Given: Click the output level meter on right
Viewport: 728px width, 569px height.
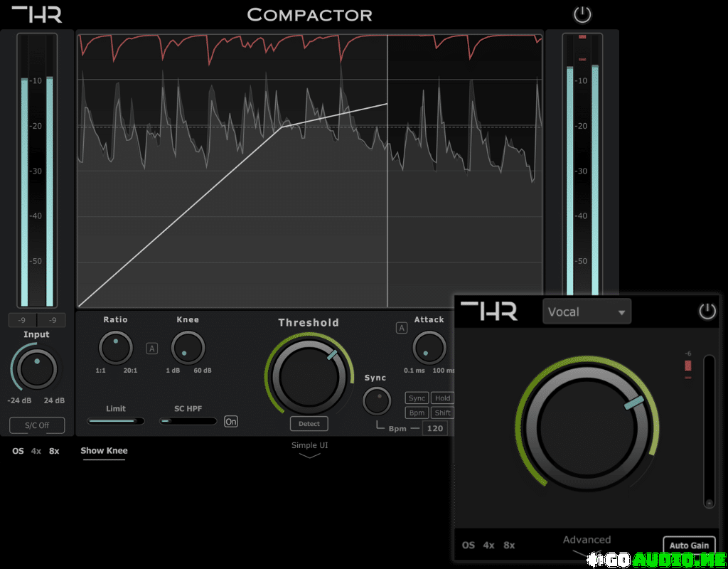Looking at the screenshot, I should [582, 165].
